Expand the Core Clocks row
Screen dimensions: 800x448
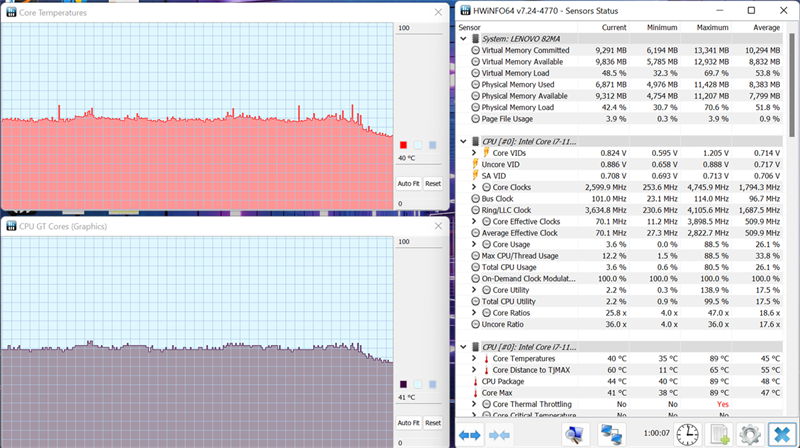(474, 187)
